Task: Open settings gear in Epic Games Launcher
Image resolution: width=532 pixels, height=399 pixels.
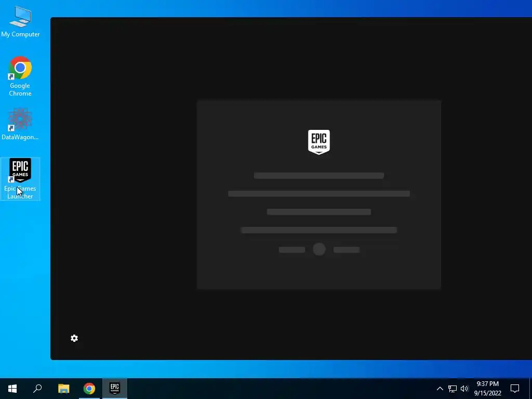Action: pos(74,338)
